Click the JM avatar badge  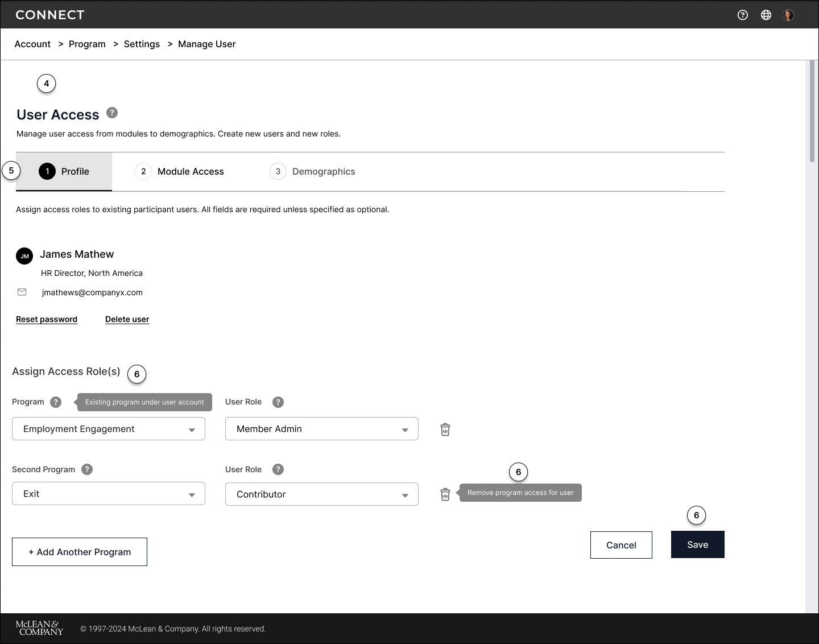[x=24, y=256]
